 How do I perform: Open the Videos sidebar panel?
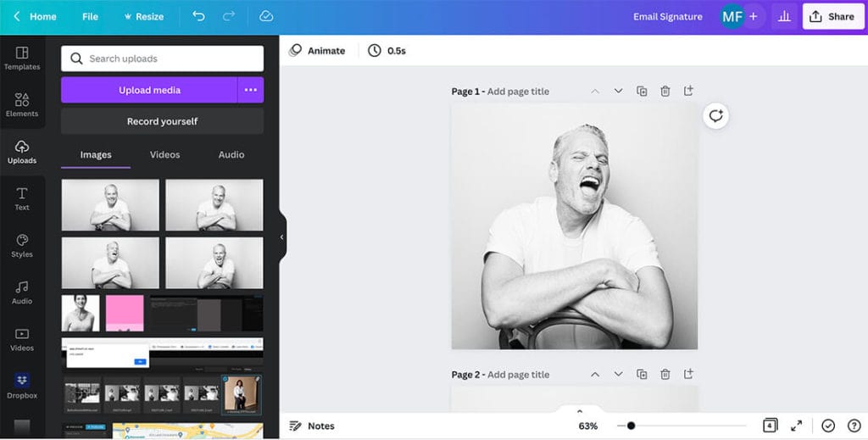point(22,340)
